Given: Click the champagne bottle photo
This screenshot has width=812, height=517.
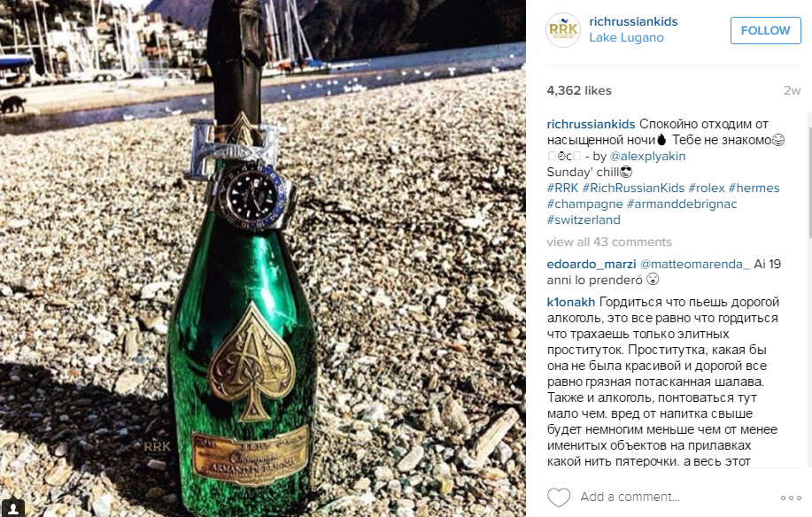Looking at the screenshot, I should 263,258.
